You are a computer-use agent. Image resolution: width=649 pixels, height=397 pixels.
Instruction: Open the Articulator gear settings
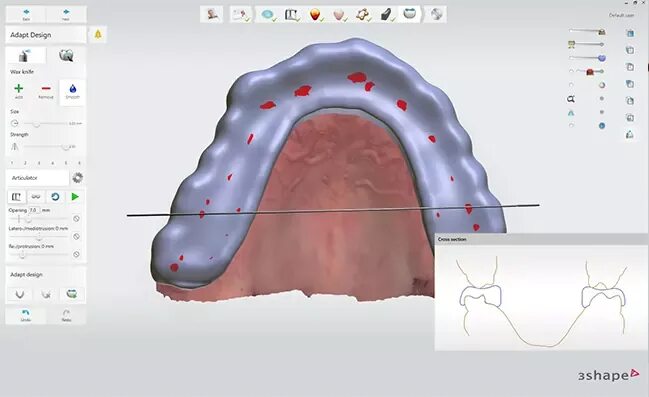[x=77, y=178]
